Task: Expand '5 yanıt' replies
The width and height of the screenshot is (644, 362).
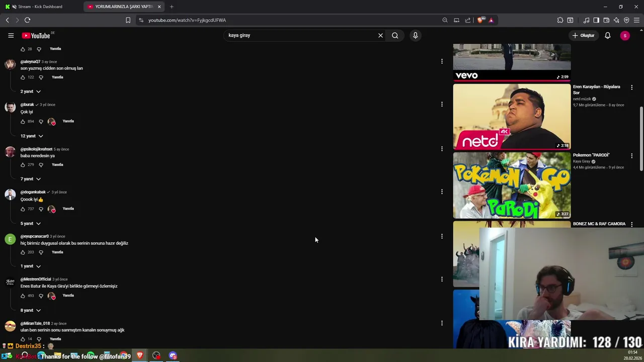Action: point(31,223)
